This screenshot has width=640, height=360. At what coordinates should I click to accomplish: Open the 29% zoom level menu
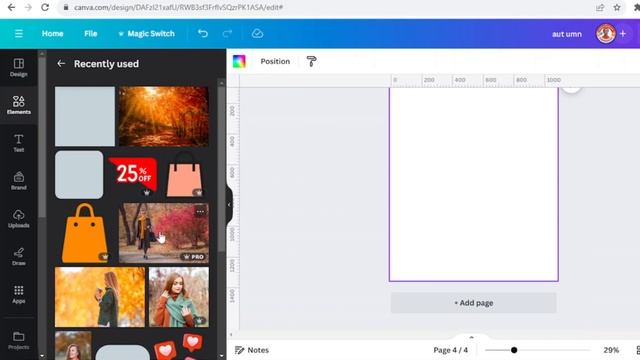(611, 350)
